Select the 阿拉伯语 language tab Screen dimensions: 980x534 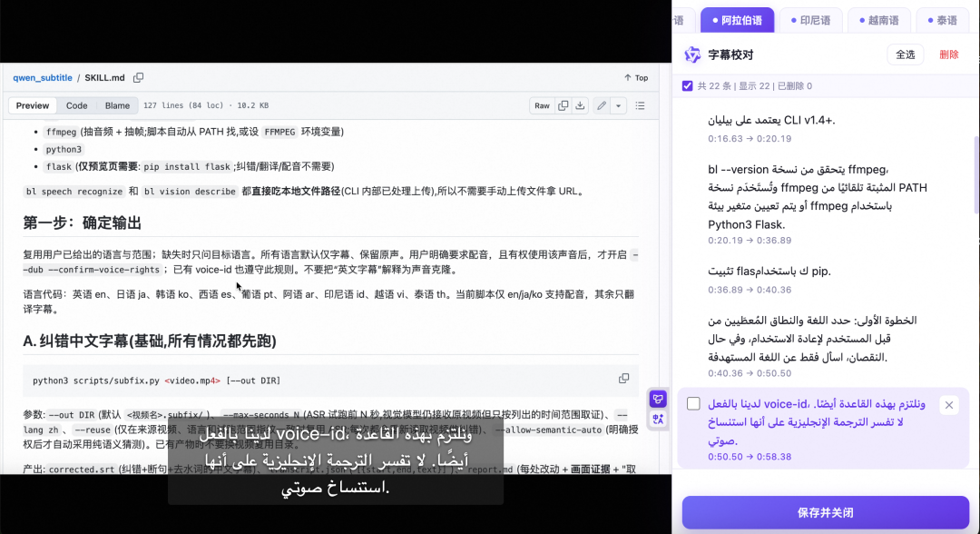click(x=738, y=20)
